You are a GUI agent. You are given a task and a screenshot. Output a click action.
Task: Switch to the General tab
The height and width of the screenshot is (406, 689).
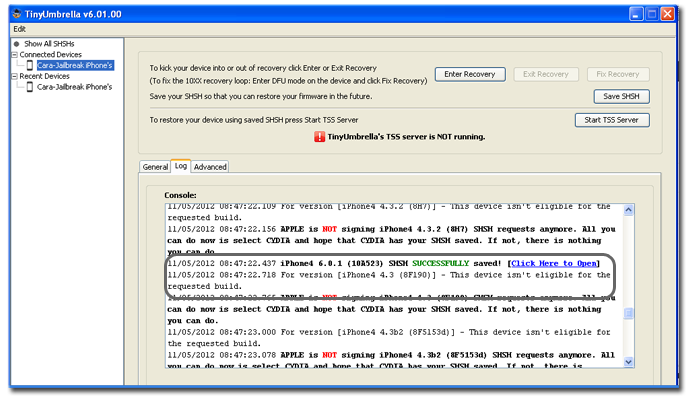point(155,167)
